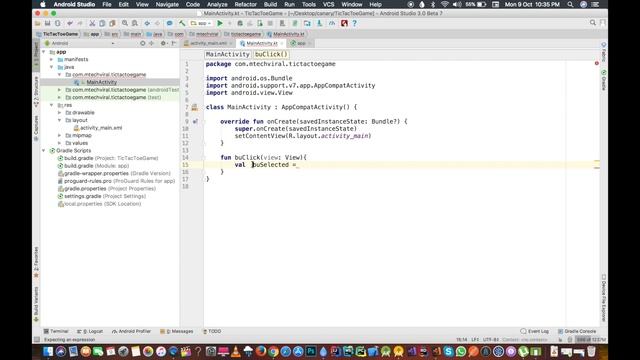
Task: Open Finder from the dock
Action: pyautogui.click(x=48, y=351)
